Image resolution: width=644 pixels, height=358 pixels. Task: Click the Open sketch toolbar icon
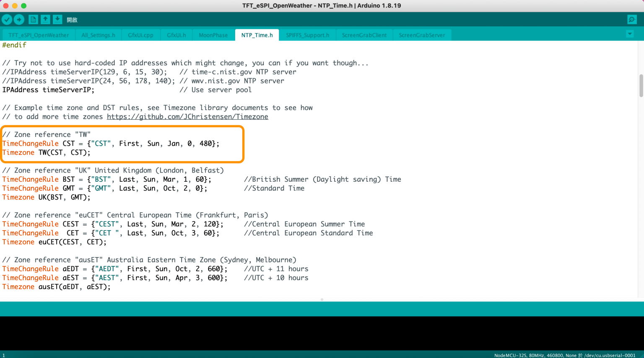[x=45, y=19]
